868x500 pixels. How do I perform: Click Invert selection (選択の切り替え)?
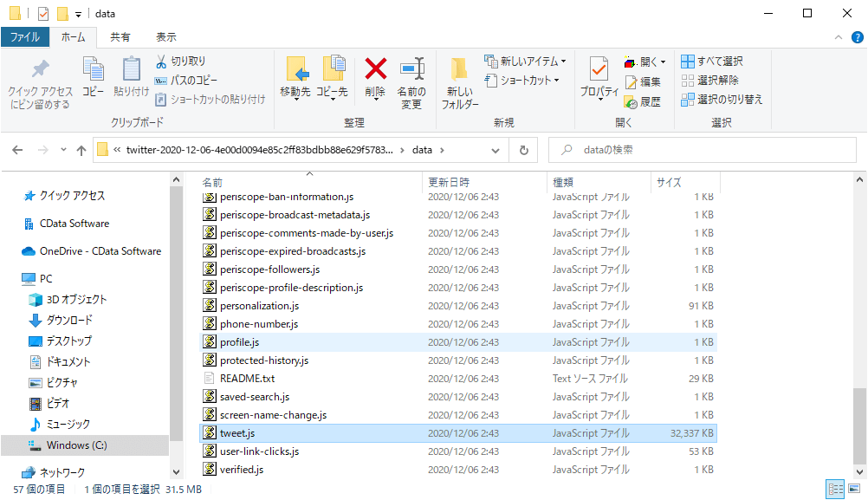(x=722, y=99)
